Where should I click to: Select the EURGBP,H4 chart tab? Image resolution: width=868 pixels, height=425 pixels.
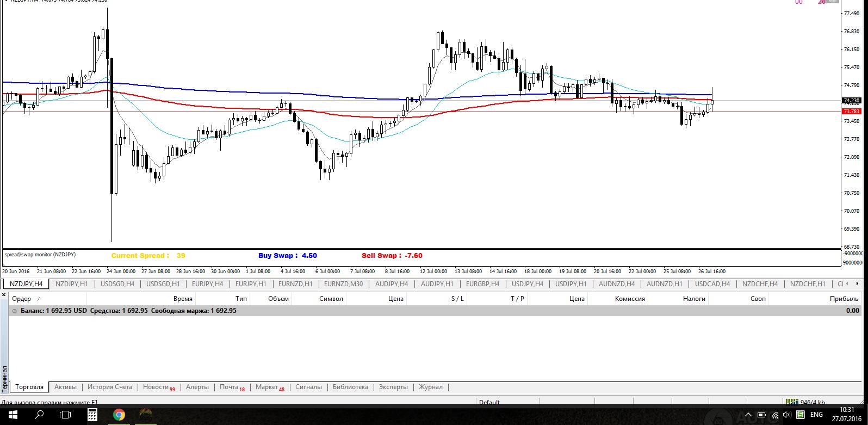[482, 284]
